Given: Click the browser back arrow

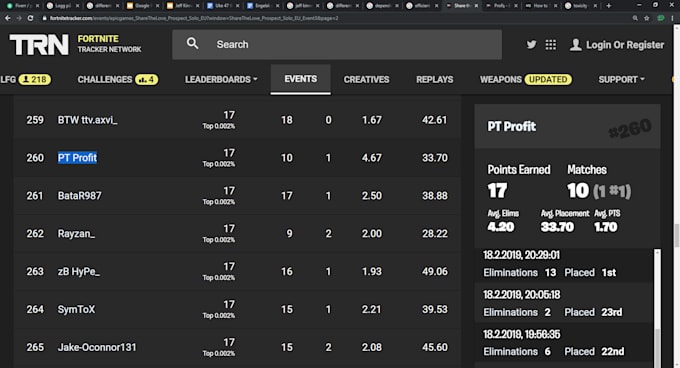Looking at the screenshot, I should [x=7, y=18].
